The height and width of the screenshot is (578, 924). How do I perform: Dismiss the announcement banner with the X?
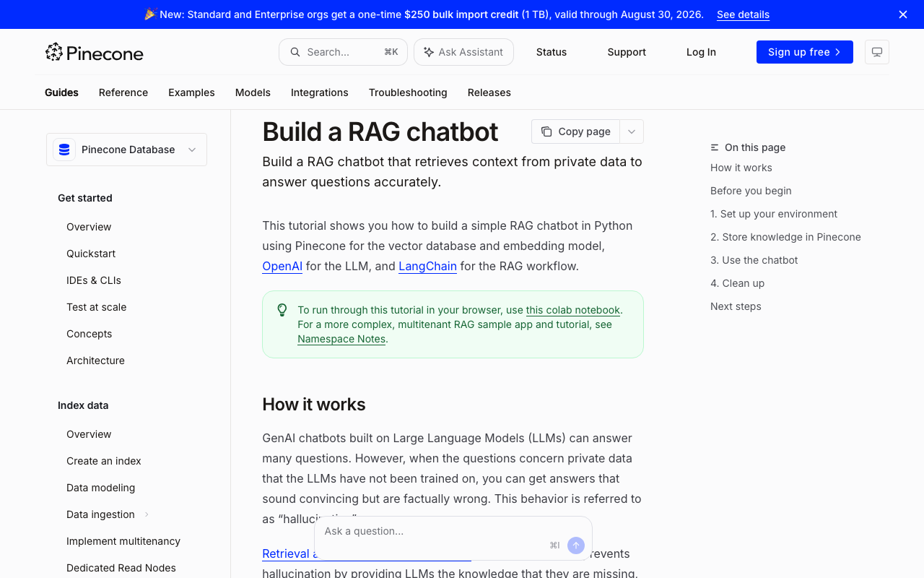click(903, 14)
